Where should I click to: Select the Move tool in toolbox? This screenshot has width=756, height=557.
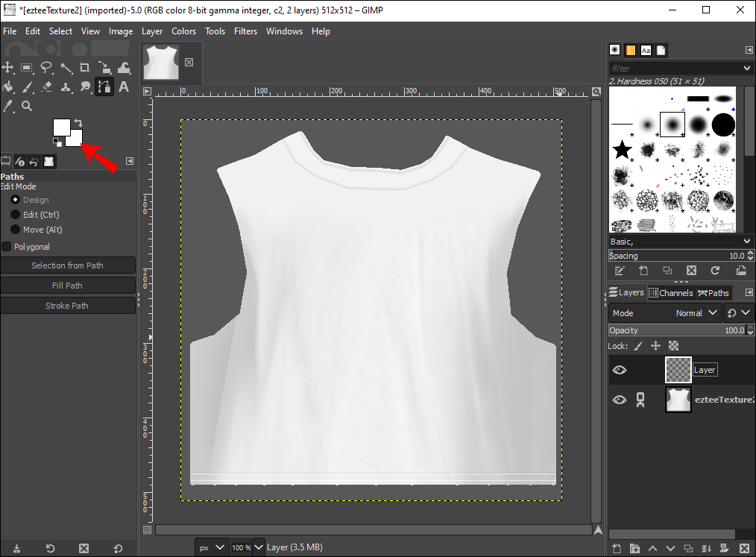coord(8,68)
